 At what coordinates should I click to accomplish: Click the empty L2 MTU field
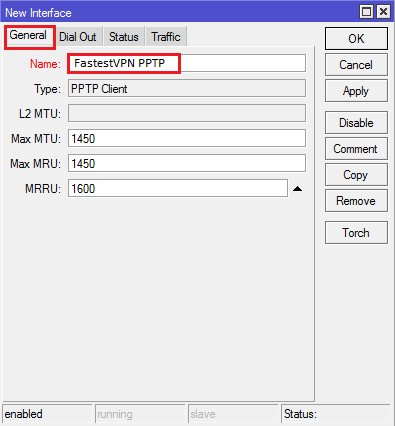pyautogui.click(x=187, y=113)
